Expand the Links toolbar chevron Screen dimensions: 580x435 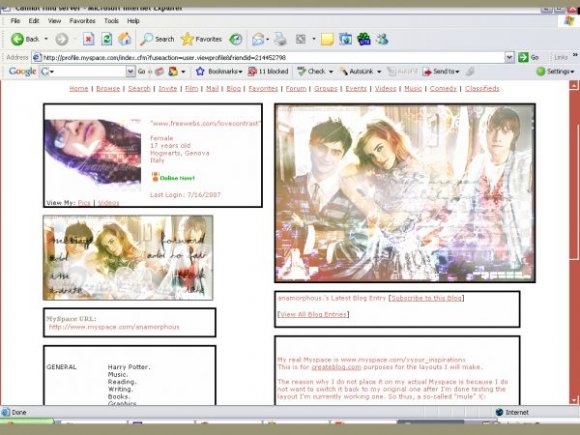575,55
